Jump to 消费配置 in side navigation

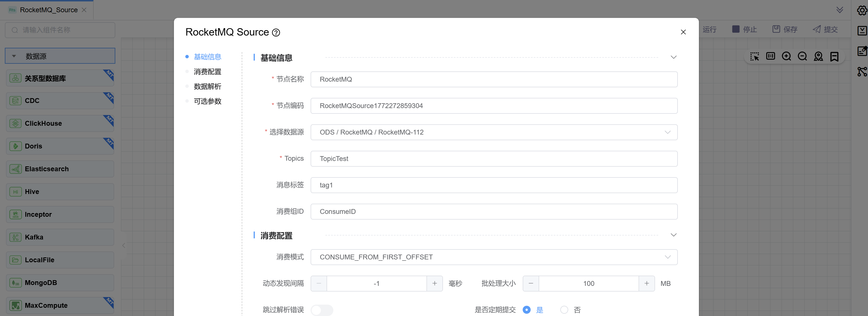(207, 72)
